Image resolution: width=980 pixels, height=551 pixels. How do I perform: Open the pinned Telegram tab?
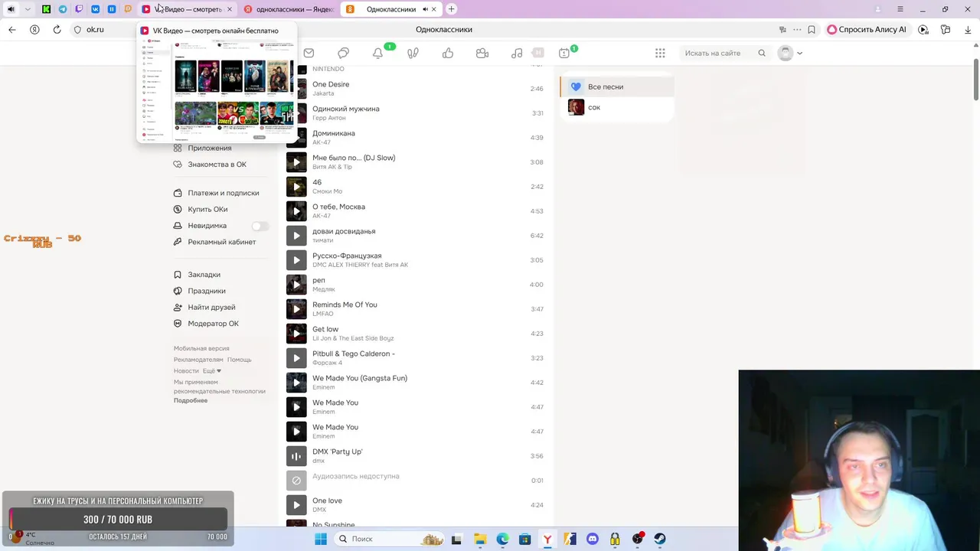(62, 9)
